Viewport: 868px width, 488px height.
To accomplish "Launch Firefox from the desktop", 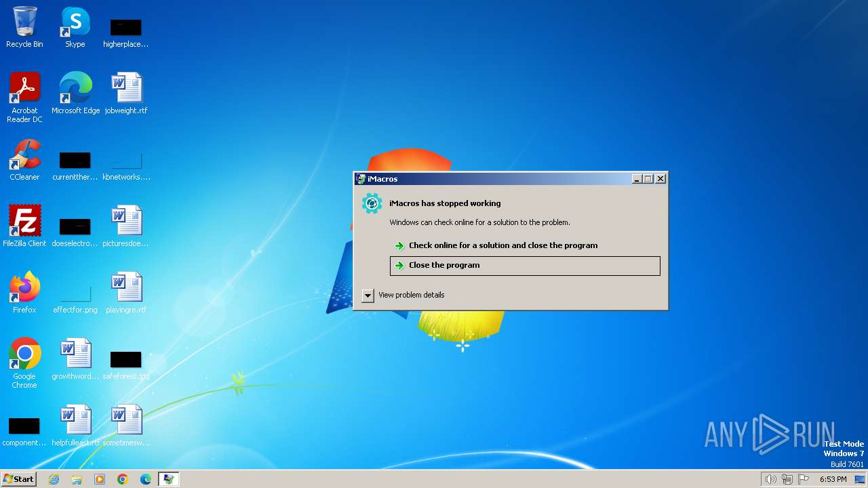I will (24, 292).
